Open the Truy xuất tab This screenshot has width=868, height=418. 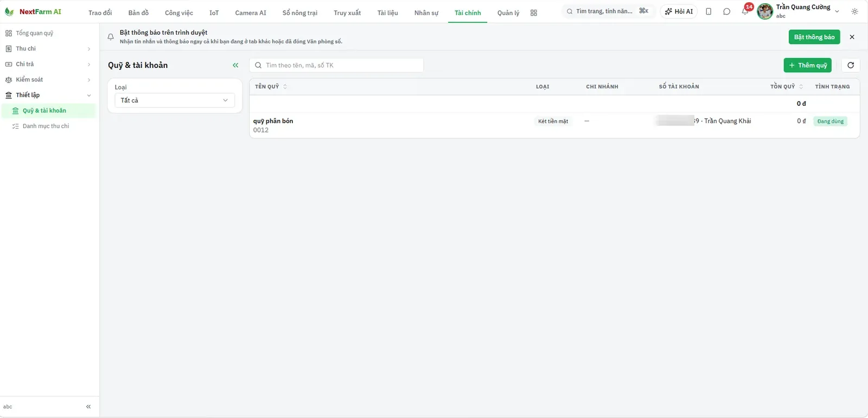[x=347, y=12]
